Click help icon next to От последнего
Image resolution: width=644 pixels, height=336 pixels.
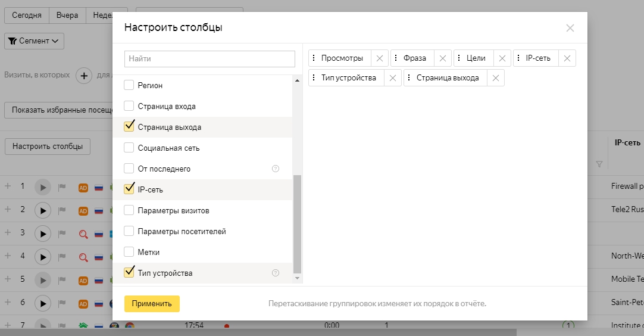click(276, 169)
